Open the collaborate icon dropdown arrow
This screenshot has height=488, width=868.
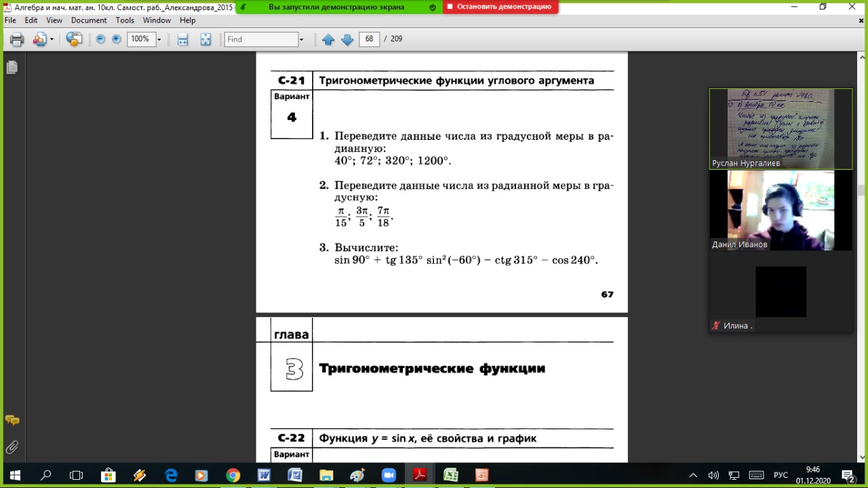(x=52, y=39)
